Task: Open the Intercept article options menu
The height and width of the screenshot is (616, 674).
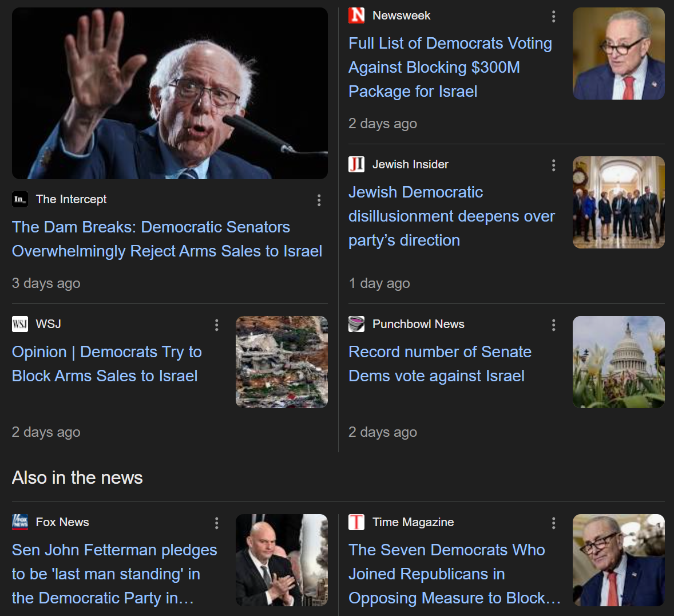Action: point(319,200)
